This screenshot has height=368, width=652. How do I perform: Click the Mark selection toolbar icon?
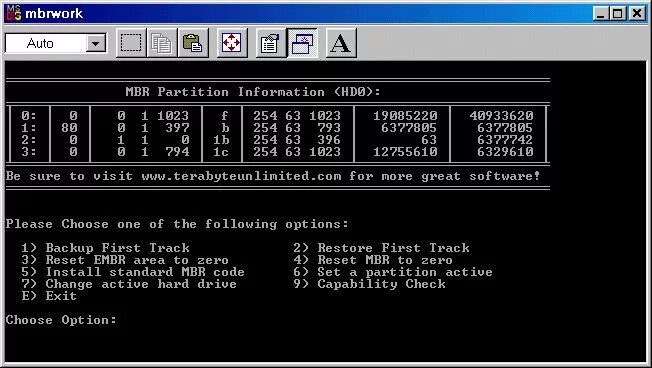pos(131,43)
